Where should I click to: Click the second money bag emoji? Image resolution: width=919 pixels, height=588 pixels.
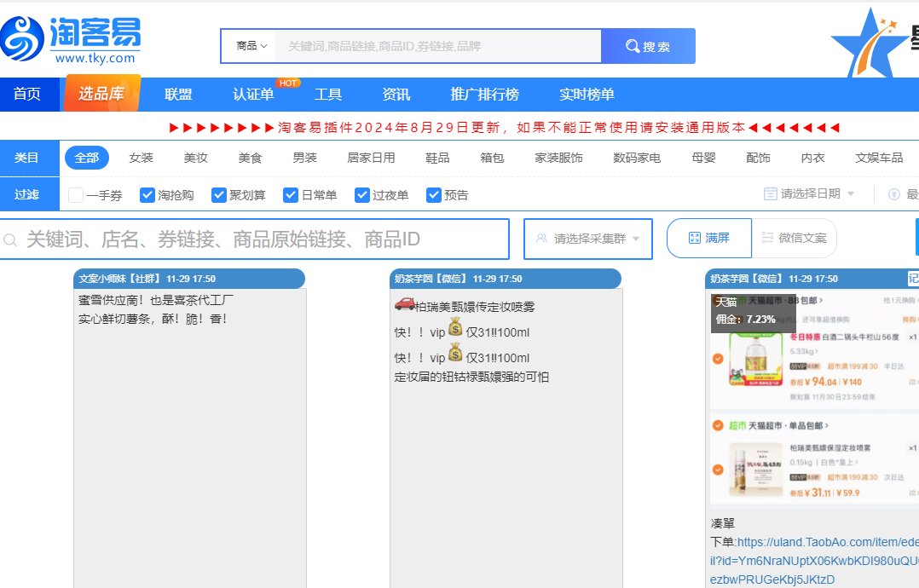(x=455, y=353)
